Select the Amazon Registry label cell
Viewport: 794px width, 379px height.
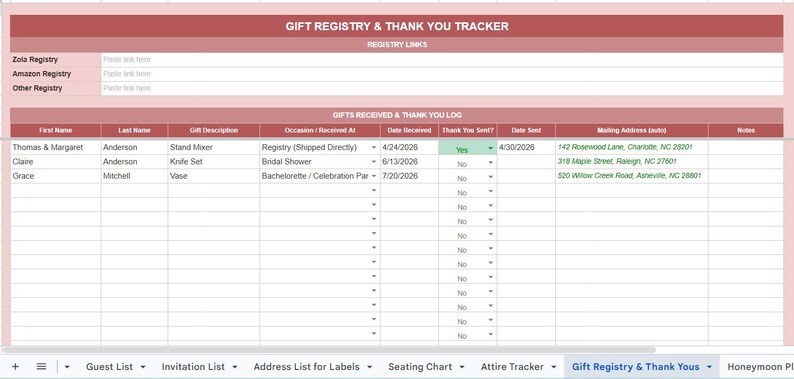tap(56, 74)
